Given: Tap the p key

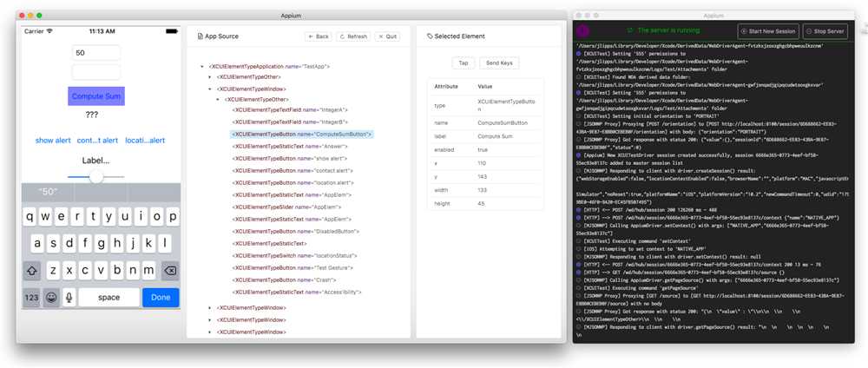Looking at the screenshot, I should 173,216.
